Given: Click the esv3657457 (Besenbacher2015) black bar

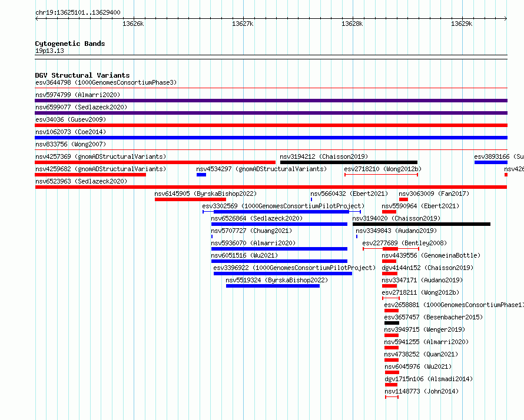Looking at the screenshot, I should 392,323.
